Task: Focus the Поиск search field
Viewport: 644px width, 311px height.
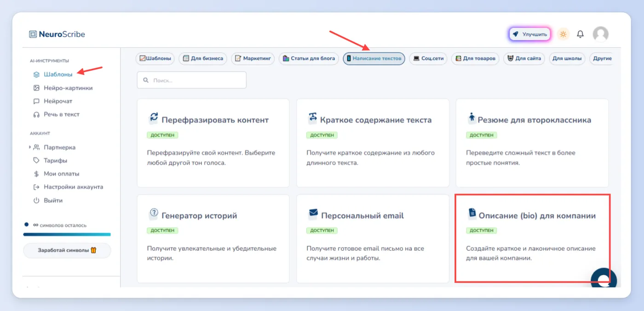Action: [x=192, y=80]
